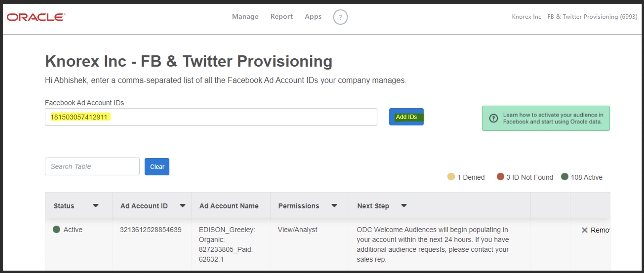Click the X remove icon in first row
The width and height of the screenshot is (644, 273).
point(585,230)
